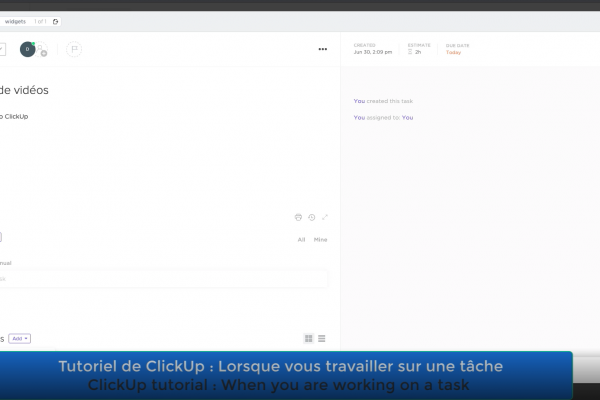Click the ESTIMATE label

[x=419, y=45]
